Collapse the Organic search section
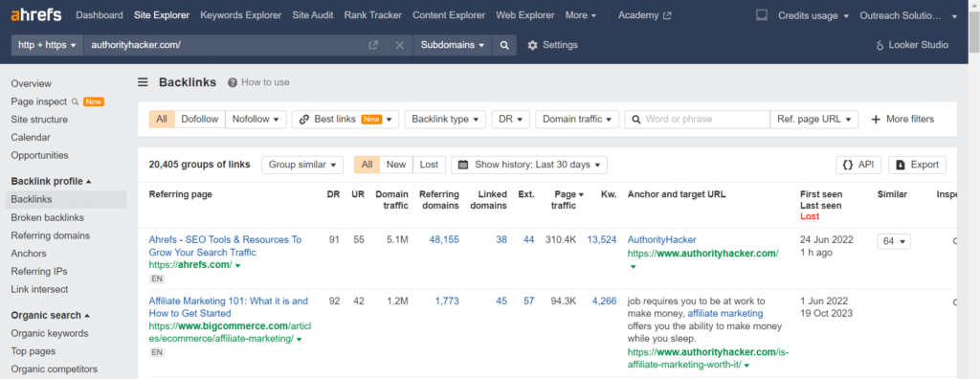This screenshot has width=980, height=379. click(x=51, y=315)
